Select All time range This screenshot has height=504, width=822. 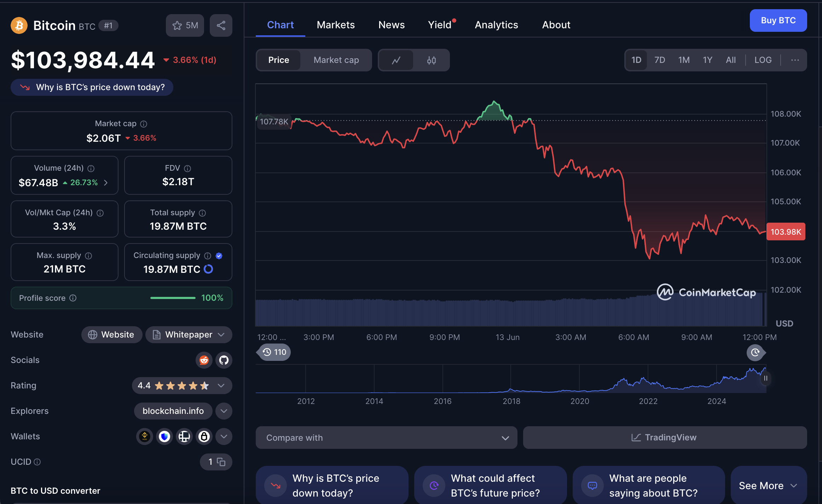[x=731, y=60]
